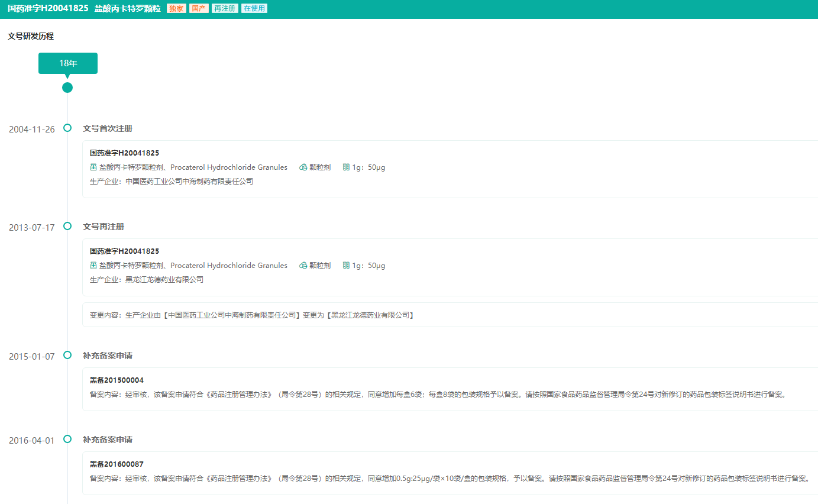The width and height of the screenshot is (818, 504).
Task: Click the 文号研发历程 section heading
Action: point(31,36)
